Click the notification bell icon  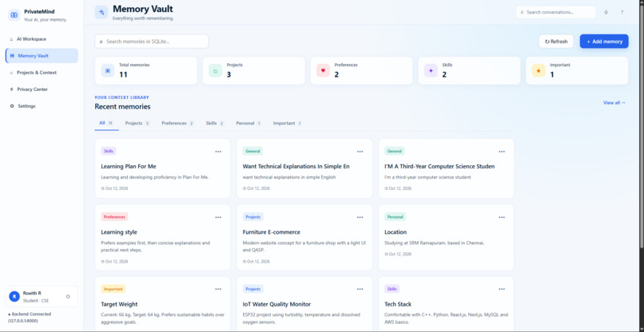point(606,12)
